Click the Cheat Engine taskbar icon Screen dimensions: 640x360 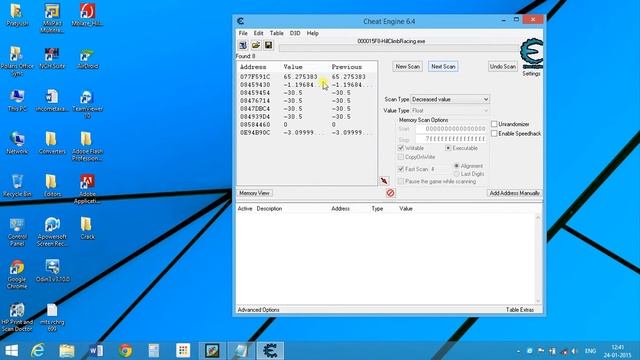(x=270, y=351)
